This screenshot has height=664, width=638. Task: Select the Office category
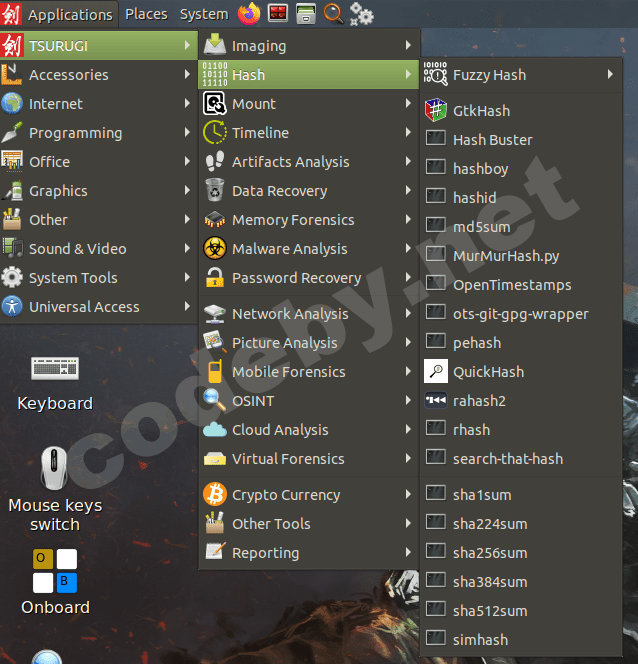click(99, 161)
